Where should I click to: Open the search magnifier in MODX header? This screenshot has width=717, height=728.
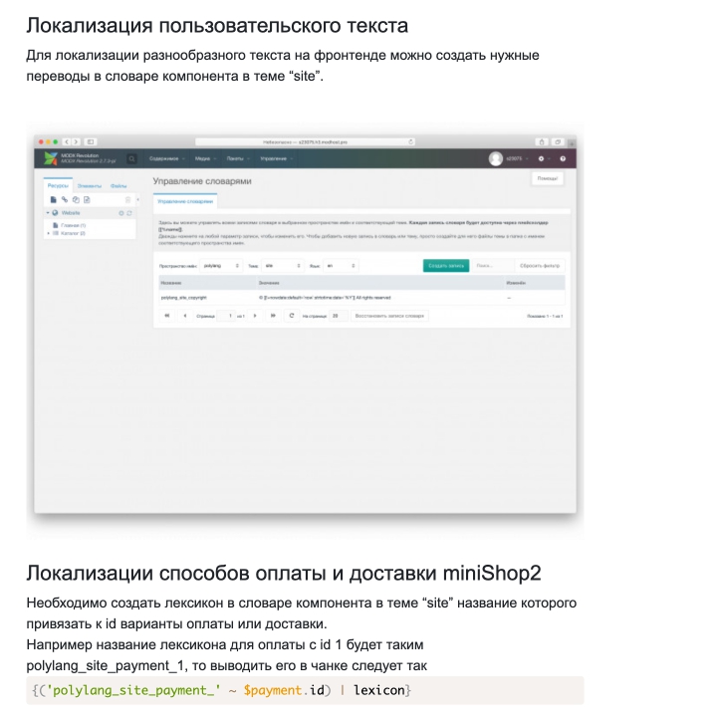129,158
